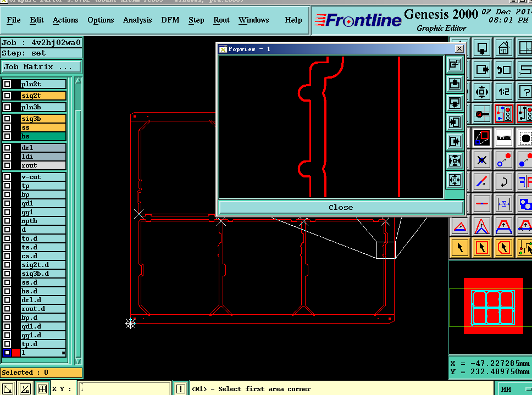The width and height of the screenshot is (532, 395).
Task: Click the small red-blue triangle edit icon
Action: coord(460,226)
